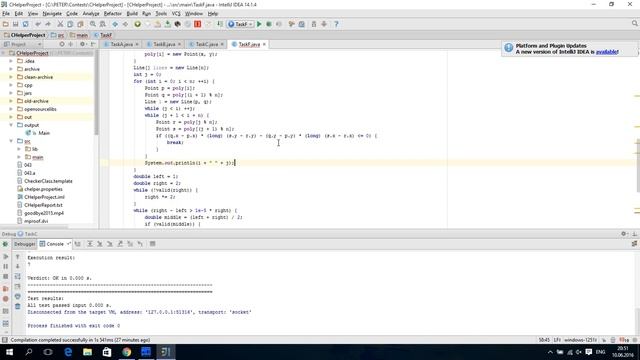Click the Search Everywhere magnifier icon
The height and width of the screenshot is (360, 640).
point(635,24)
